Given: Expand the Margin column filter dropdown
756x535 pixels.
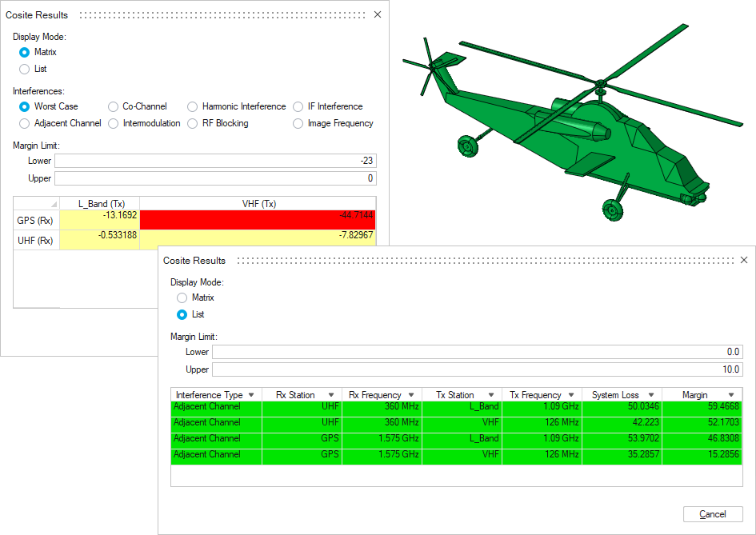Looking at the screenshot, I should click(x=731, y=395).
